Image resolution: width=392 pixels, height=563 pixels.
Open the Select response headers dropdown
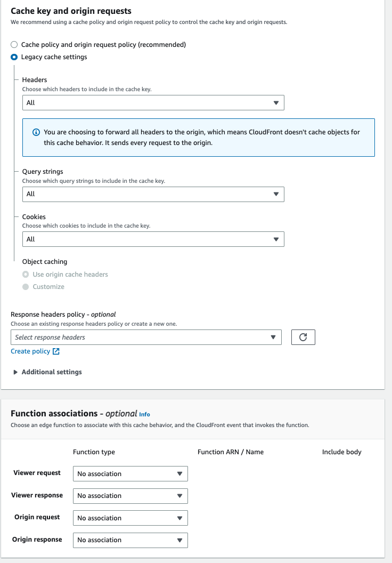146,337
